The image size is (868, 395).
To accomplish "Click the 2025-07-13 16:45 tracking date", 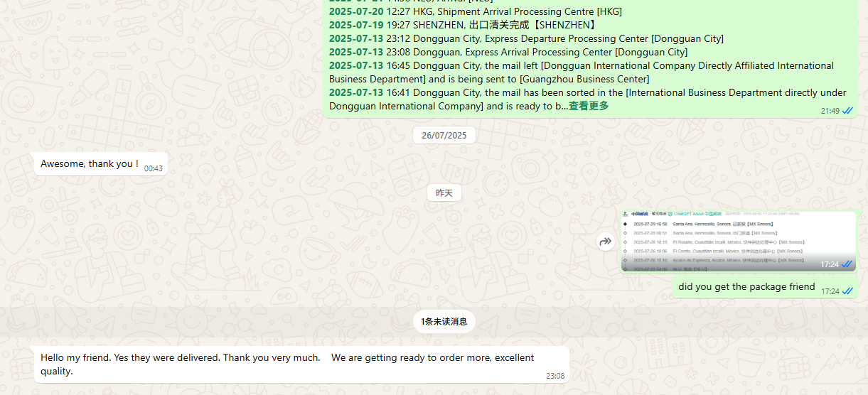I will [355, 65].
